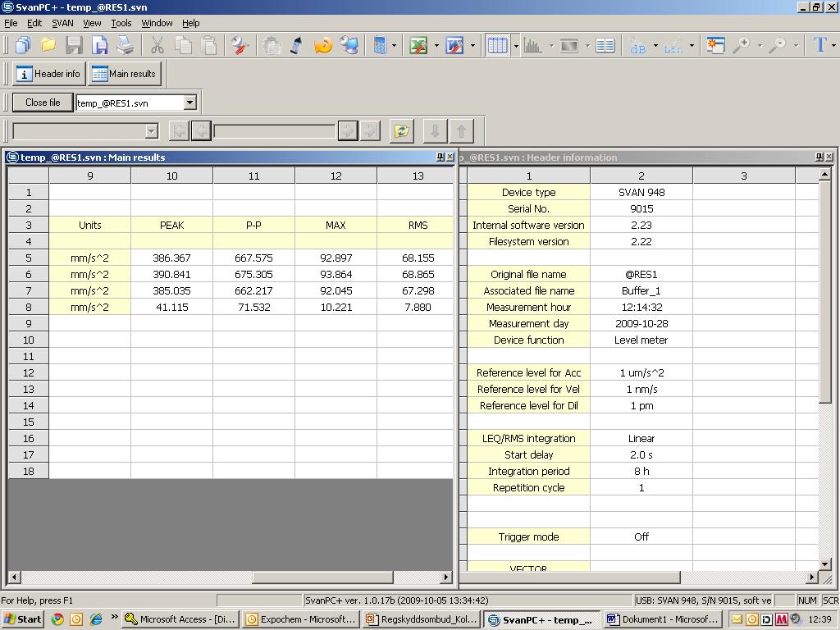Click the Main results button

[125, 74]
